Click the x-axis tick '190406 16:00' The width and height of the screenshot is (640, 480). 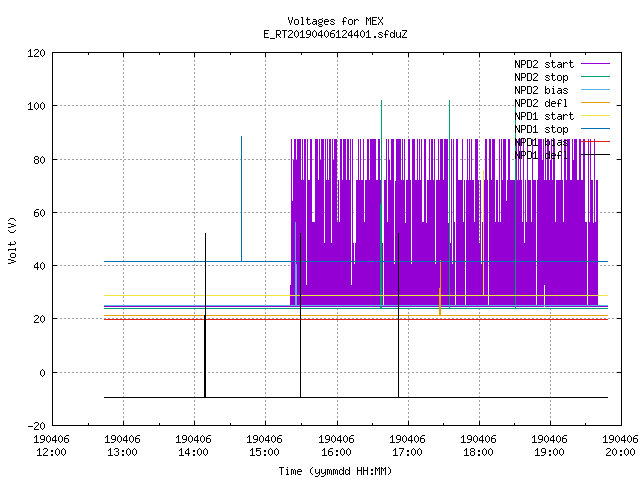[336, 446]
